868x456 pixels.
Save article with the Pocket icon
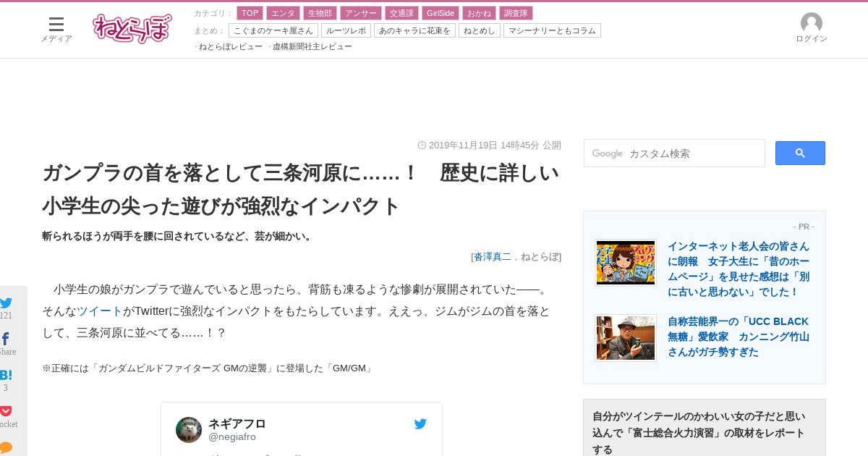click(6, 410)
